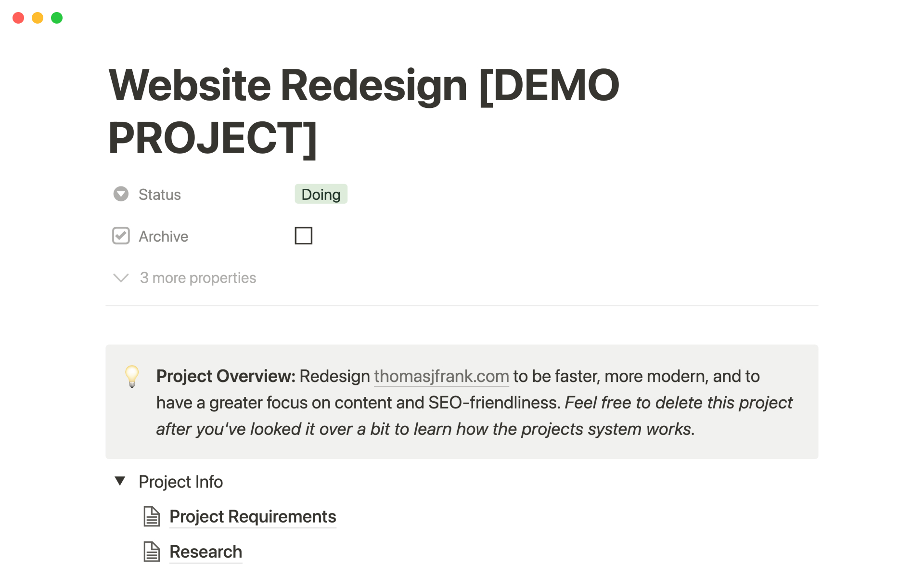Viewport: 924px width, 578px height.
Task: Click the Project Info toggle heading text
Action: [x=180, y=482]
